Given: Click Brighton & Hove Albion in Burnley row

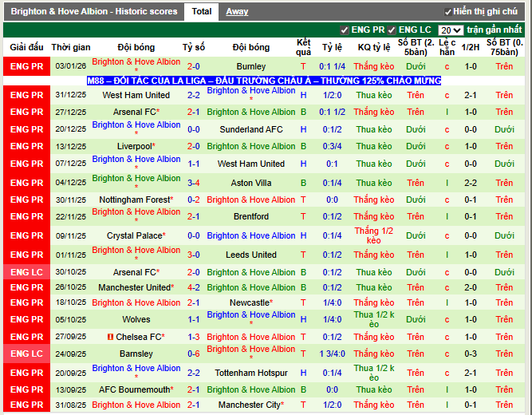Looking at the screenshot, I should click(136, 61).
